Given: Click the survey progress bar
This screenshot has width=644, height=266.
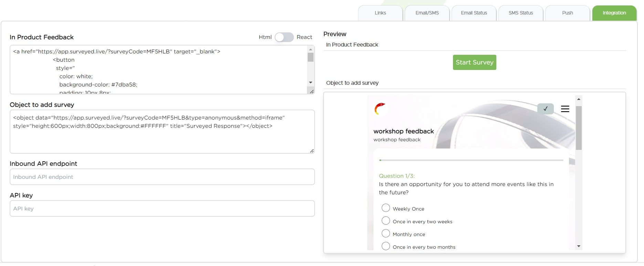Looking at the screenshot, I should (x=471, y=160).
